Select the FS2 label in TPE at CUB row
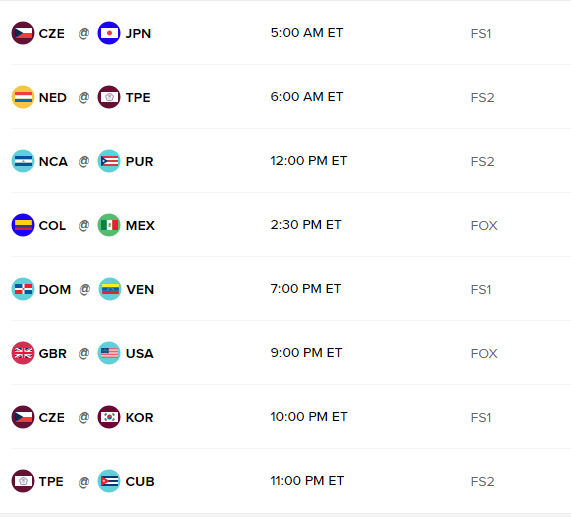Image resolution: width=571 pixels, height=517 pixels. [x=483, y=481]
